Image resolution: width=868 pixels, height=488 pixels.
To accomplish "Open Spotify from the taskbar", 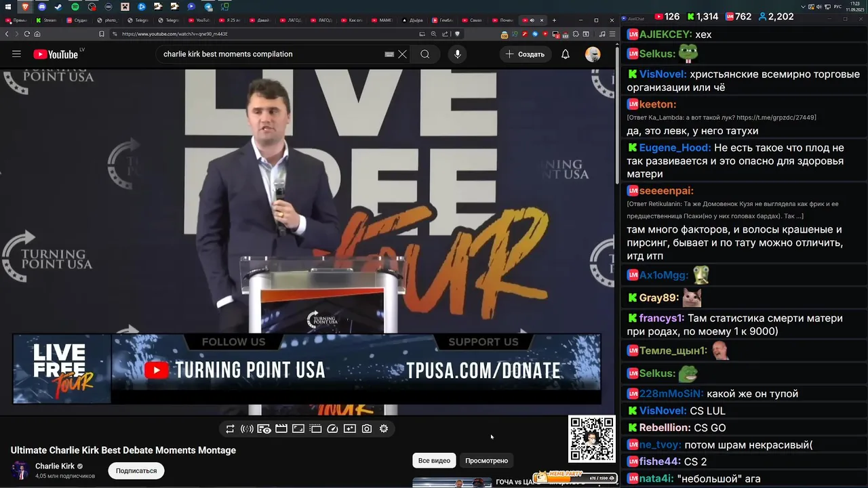I will tap(75, 7).
